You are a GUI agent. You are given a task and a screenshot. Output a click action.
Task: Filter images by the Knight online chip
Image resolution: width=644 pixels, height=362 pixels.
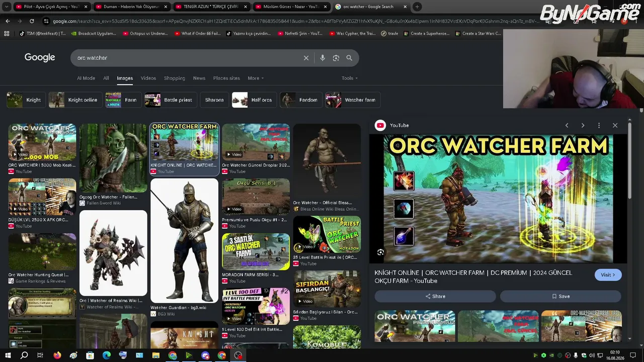click(x=74, y=100)
